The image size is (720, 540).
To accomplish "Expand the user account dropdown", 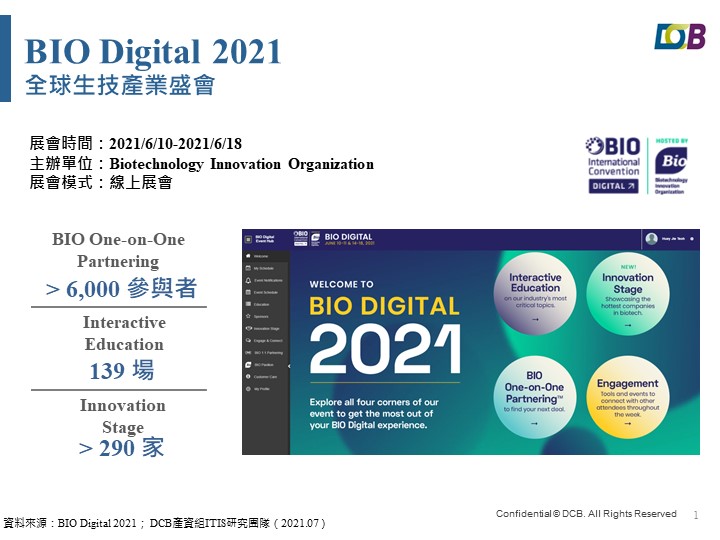I will (692, 239).
